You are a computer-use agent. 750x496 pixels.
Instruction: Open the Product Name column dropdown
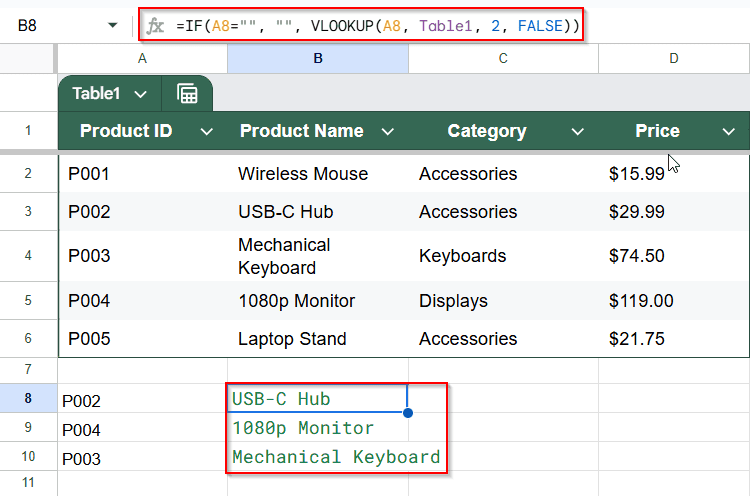point(387,132)
